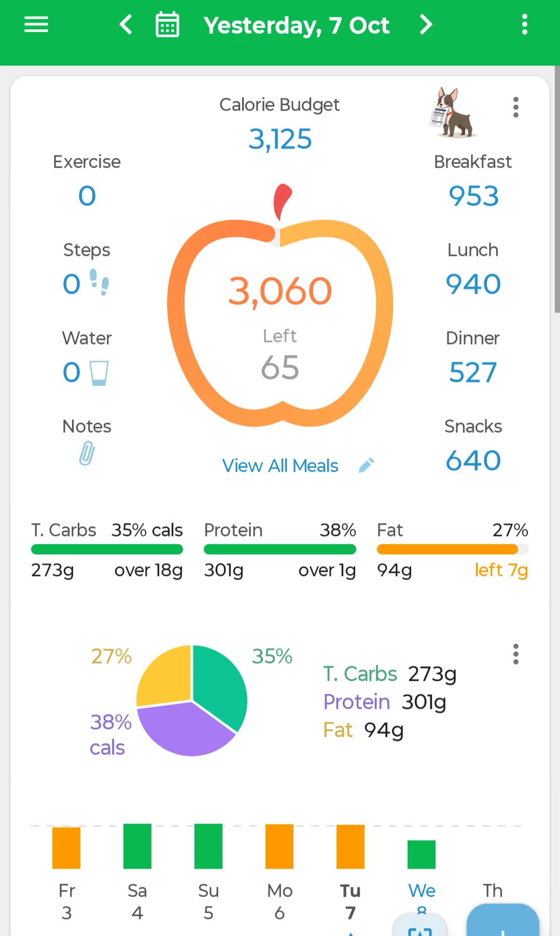Open Calorie Budget card three-dot options
This screenshot has width=560, height=936.
point(515,107)
